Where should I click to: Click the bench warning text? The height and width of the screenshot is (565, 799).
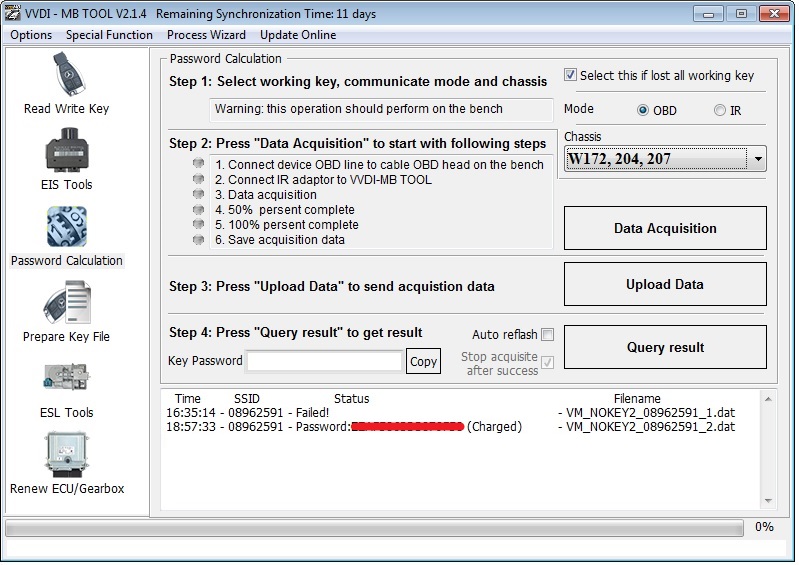tap(359, 109)
